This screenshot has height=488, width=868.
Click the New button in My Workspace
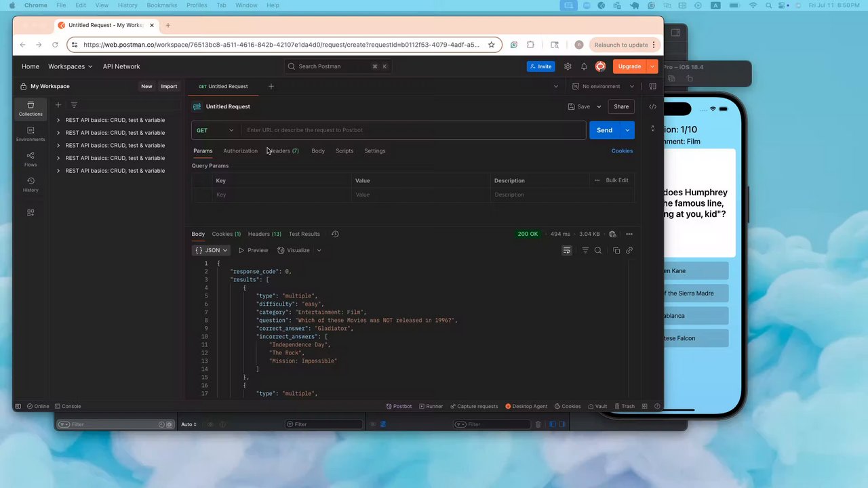[146, 86]
